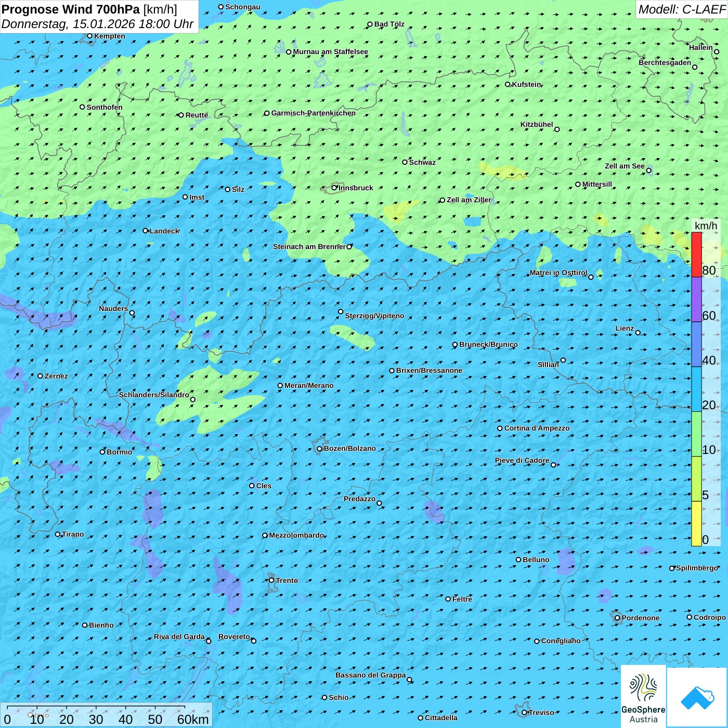Click the purple legend segment between 60 and 80

(x=696, y=300)
